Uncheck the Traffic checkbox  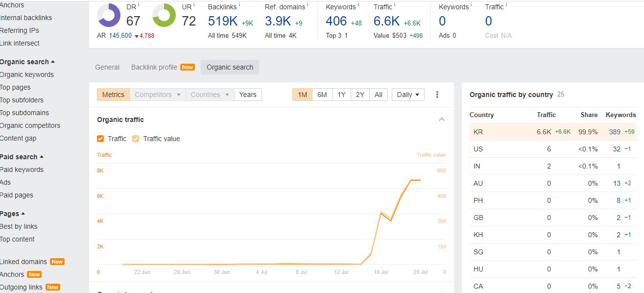101,139
